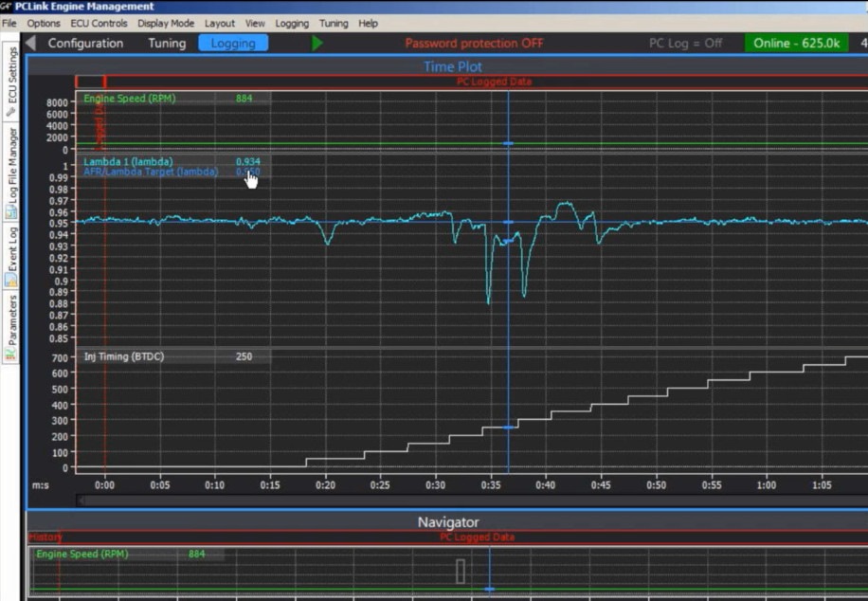Click the Time Plot horizontal scrollbar
The image size is (868, 601).
pos(472,501)
